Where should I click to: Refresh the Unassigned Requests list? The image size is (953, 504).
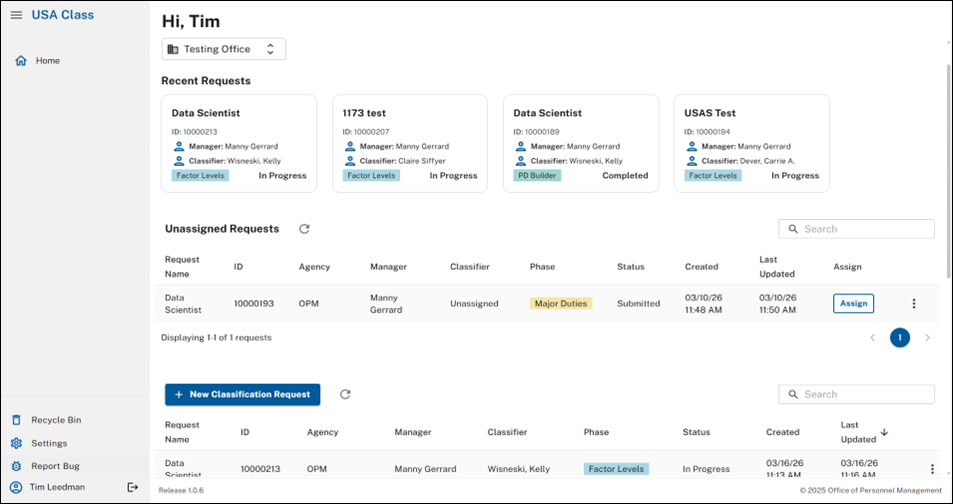[304, 229]
